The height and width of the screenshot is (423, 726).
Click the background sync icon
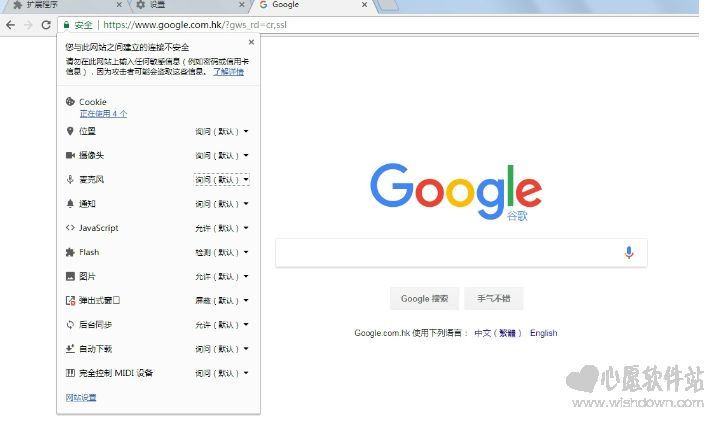70,324
